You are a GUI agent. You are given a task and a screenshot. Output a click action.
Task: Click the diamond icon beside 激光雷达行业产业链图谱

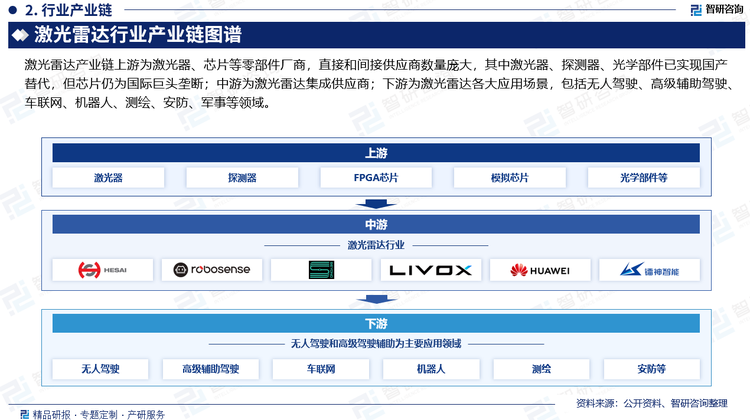20,35
